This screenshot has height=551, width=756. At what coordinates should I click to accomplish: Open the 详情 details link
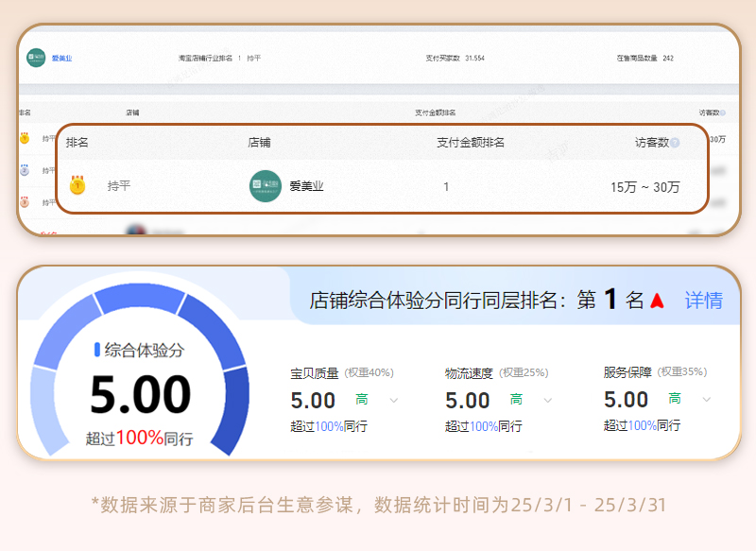pos(703,300)
